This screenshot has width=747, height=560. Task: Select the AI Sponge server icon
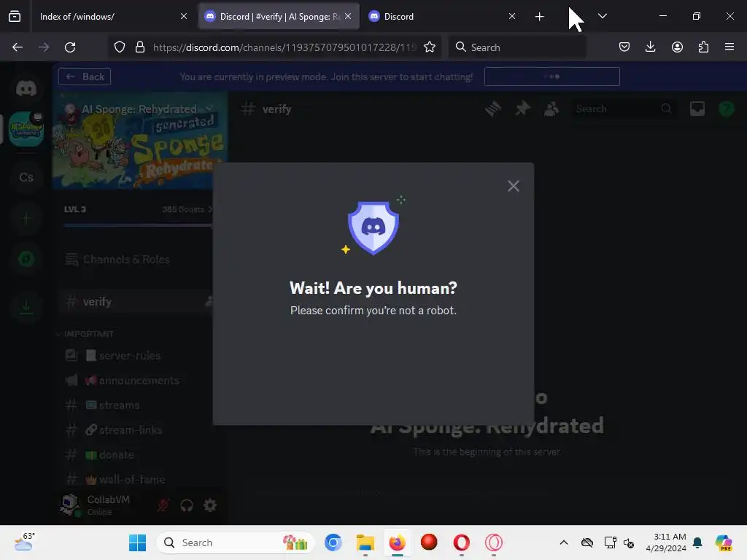click(26, 128)
